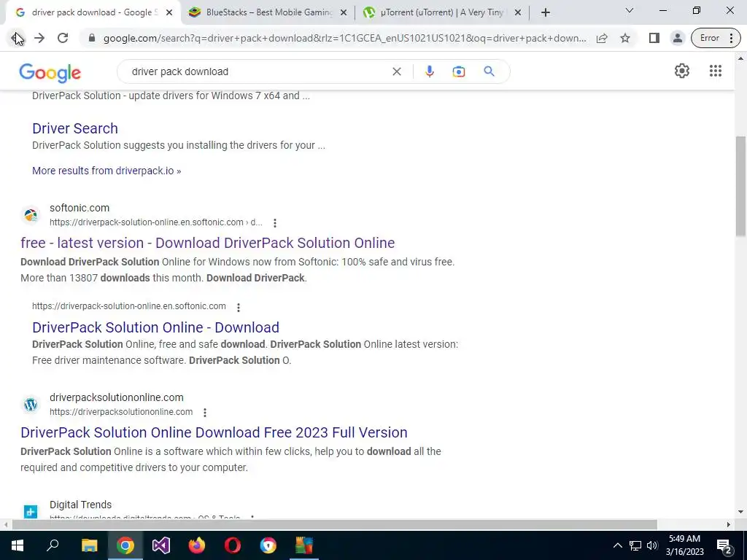
Task: Click the browser forward arrow
Action: tap(39, 38)
